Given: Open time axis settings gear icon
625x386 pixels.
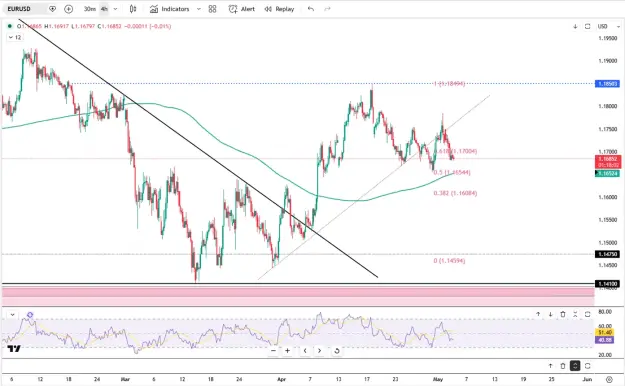Looking at the screenshot, I should [609, 379].
